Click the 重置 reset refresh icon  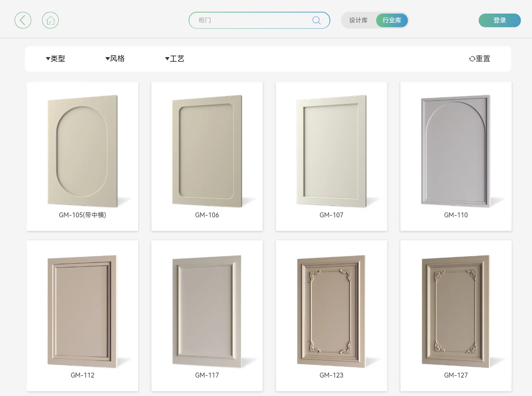[472, 58]
